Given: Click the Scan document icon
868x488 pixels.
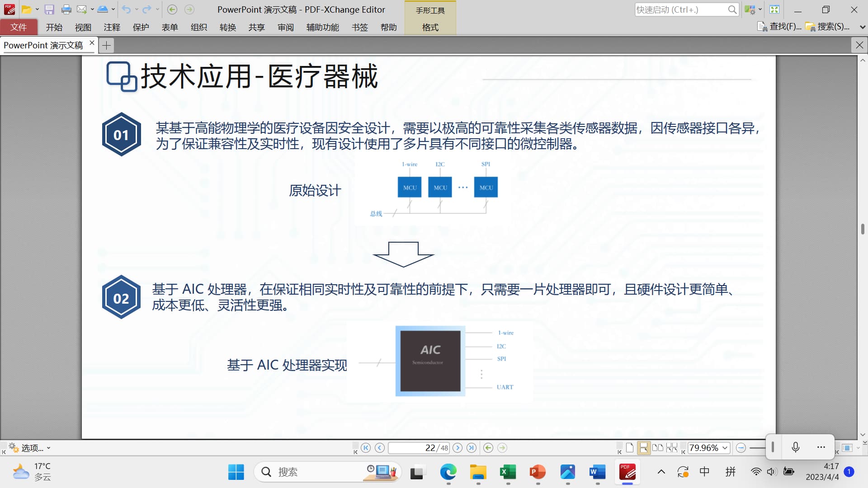Looking at the screenshot, I should (103, 9).
